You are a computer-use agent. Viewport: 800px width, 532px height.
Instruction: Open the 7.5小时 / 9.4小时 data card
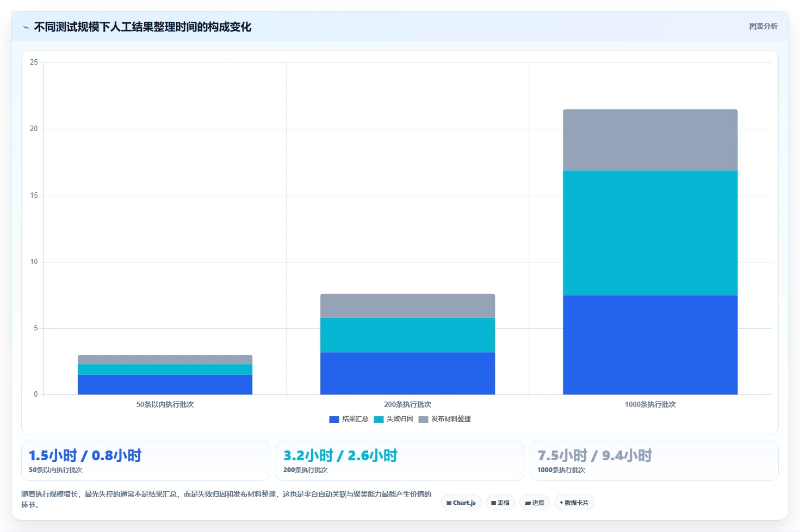[x=654, y=461]
